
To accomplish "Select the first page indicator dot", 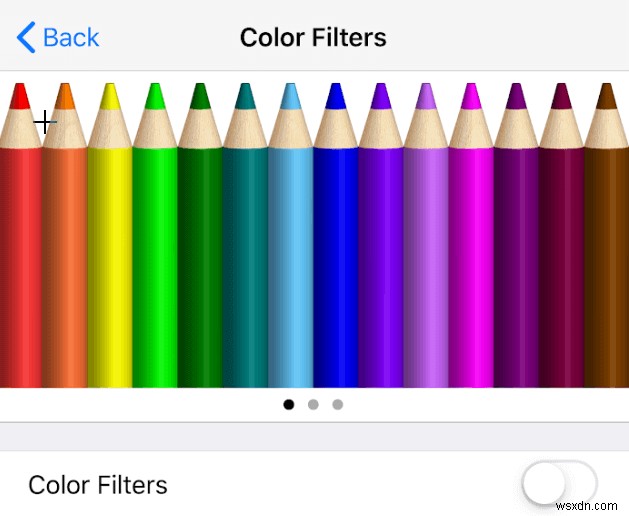I will (x=289, y=405).
